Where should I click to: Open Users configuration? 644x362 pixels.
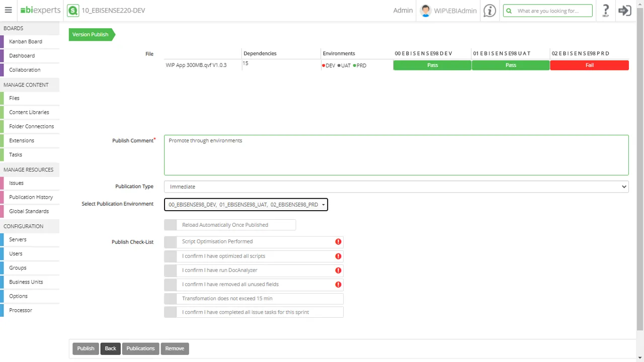(16, 254)
